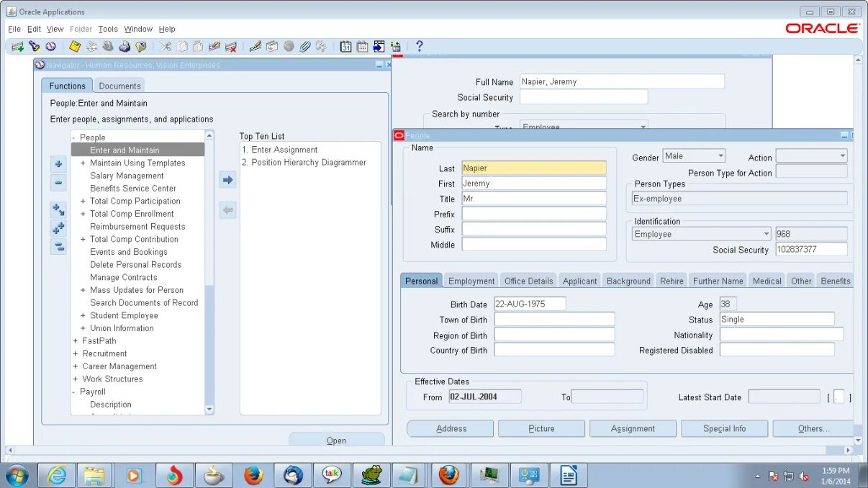Image resolution: width=868 pixels, height=488 pixels.
Task: Click the Delete Record red-X icon
Action: (231, 47)
